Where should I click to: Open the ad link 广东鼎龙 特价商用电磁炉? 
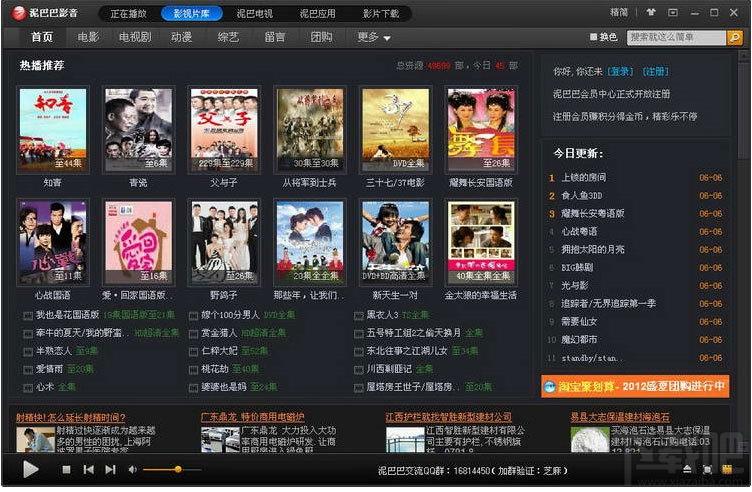(x=252, y=417)
